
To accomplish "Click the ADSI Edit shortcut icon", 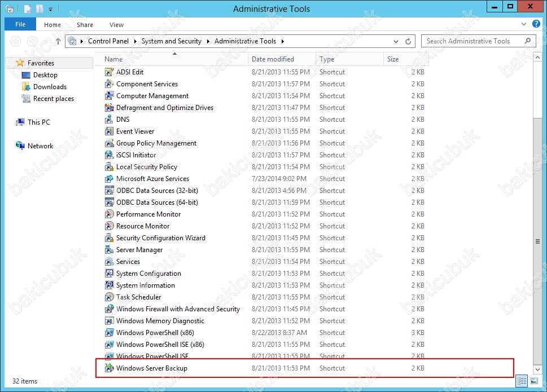I will point(109,72).
